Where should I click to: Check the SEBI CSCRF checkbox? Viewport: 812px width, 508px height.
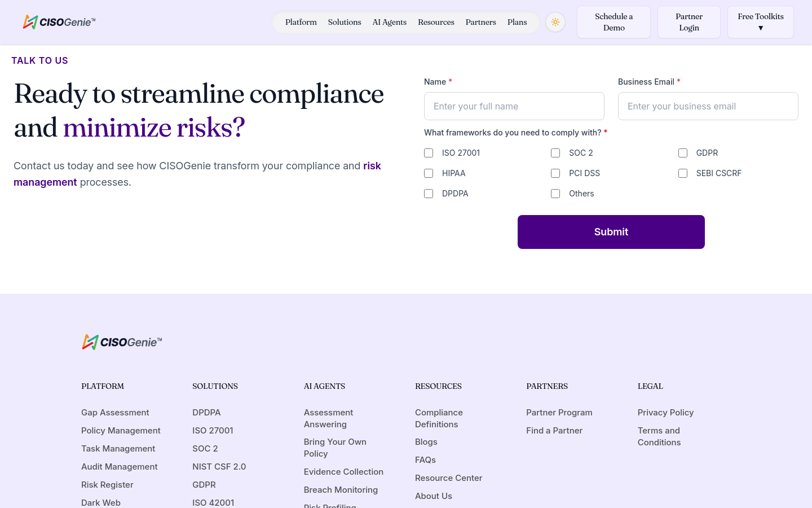683,173
